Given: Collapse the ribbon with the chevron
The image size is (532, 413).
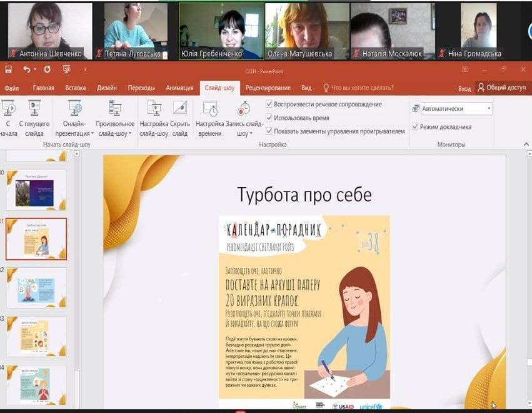Looking at the screenshot, I should pyautogui.click(x=526, y=145).
